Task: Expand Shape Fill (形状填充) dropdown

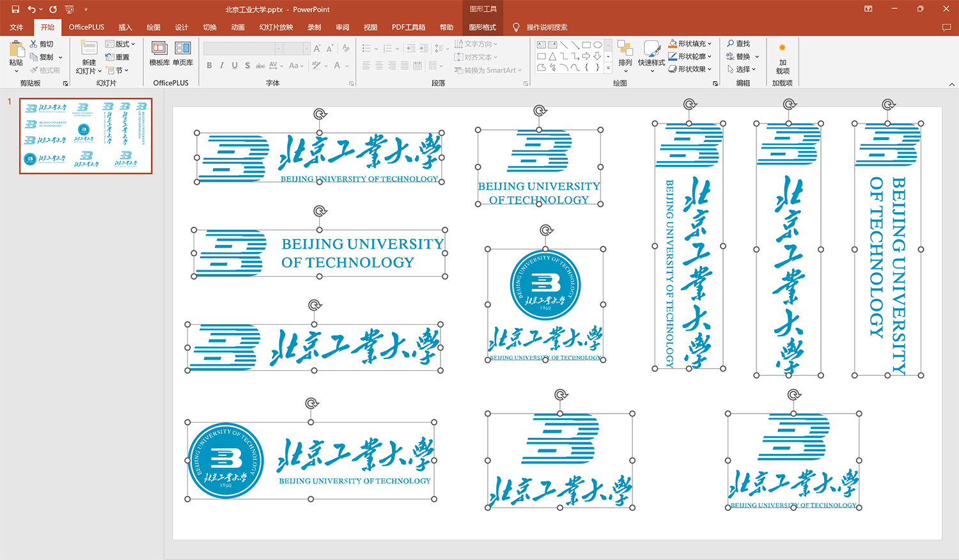Action: pyautogui.click(x=710, y=43)
